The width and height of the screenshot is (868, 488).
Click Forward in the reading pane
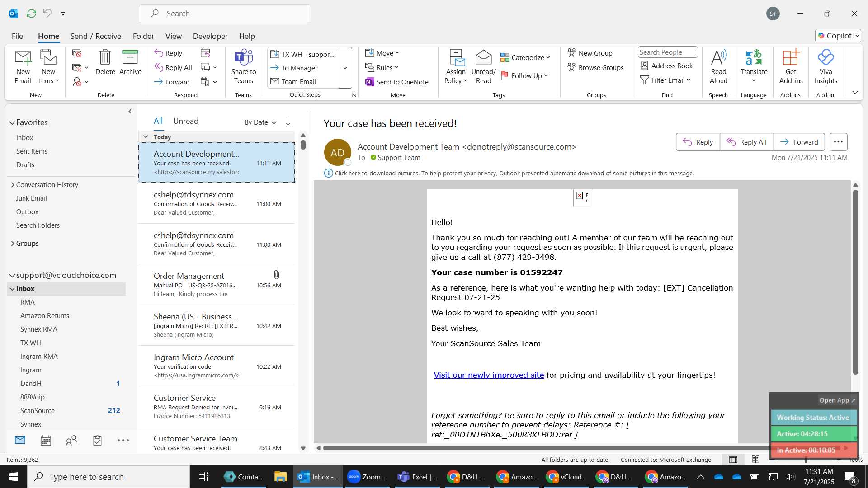[x=799, y=142]
